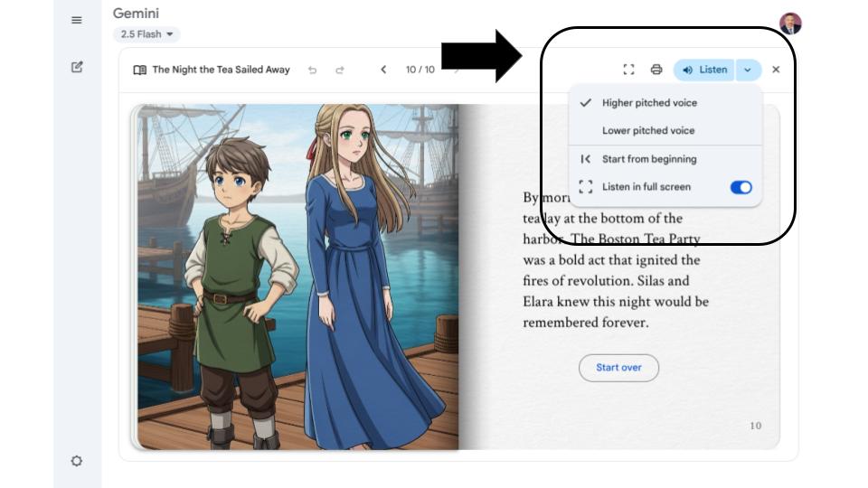Go to previous page with left chevron
The height and width of the screenshot is (488, 868).
pyautogui.click(x=383, y=70)
